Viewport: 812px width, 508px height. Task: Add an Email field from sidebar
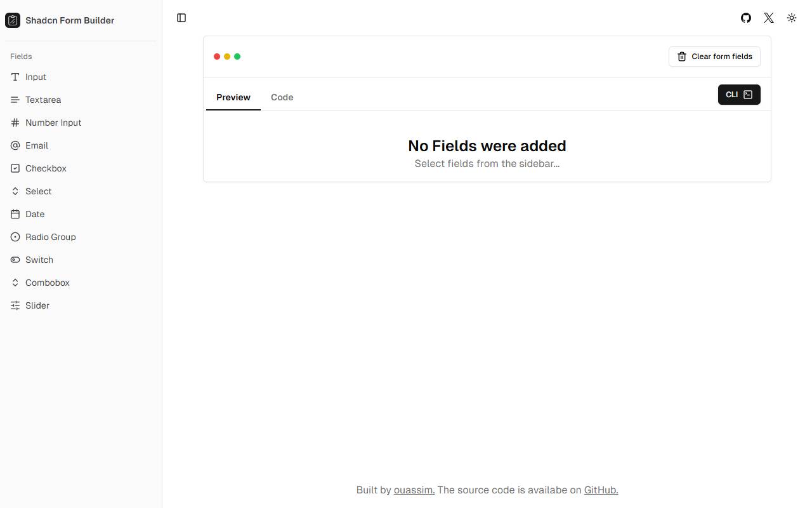(x=81, y=145)
